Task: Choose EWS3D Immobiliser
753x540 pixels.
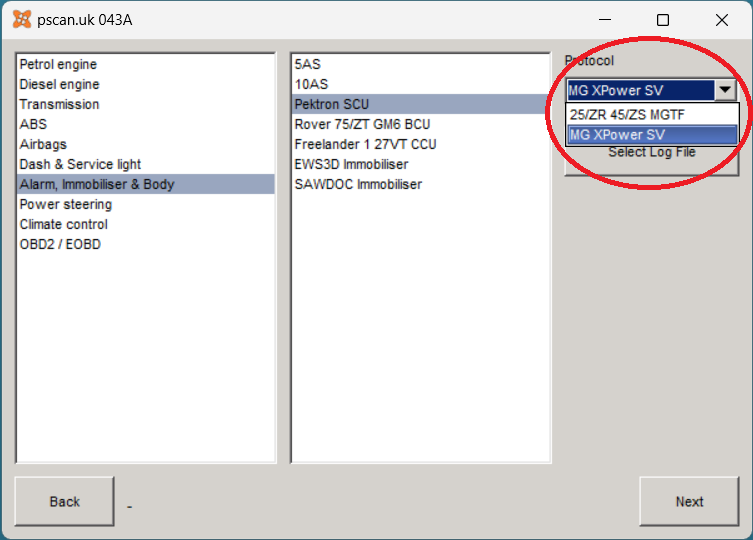Action: pyautogui.click(x=420, y=164)
